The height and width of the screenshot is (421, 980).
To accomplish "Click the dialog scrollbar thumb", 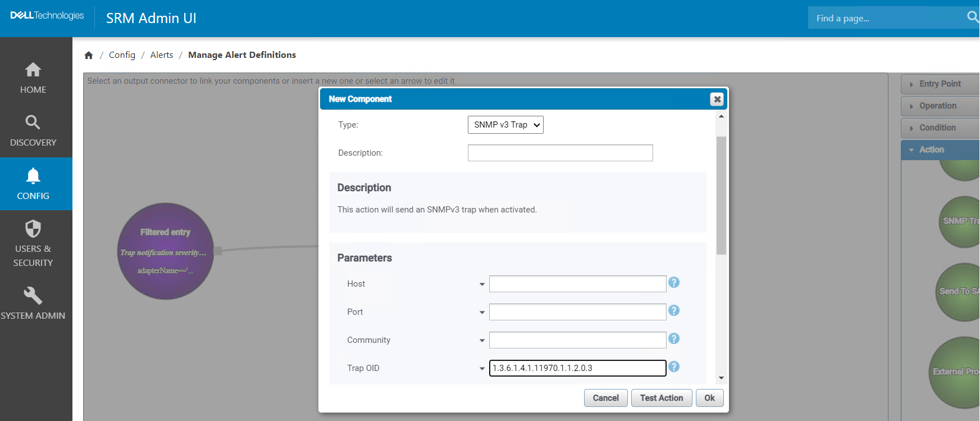I will coord(721,196).
